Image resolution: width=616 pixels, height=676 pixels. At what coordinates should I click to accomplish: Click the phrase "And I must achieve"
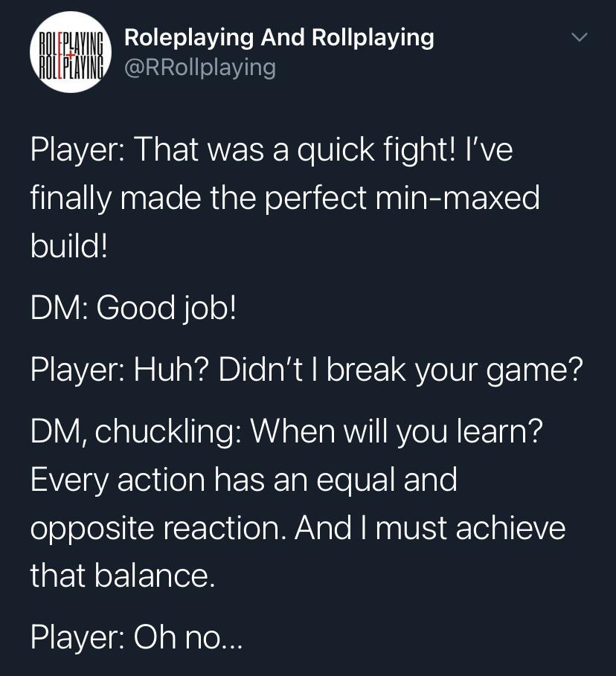pyautogui.click(x=430, y=528)
